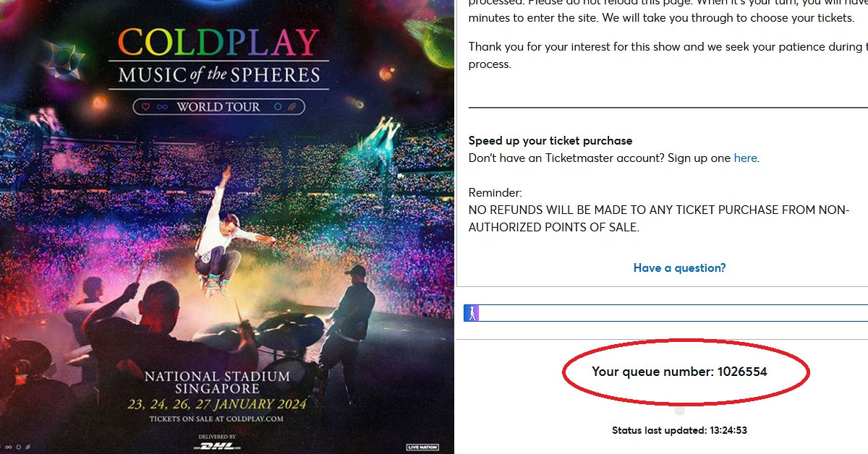Select the 'Speed up your ticket purchase' heading

(x=550, y=140)
